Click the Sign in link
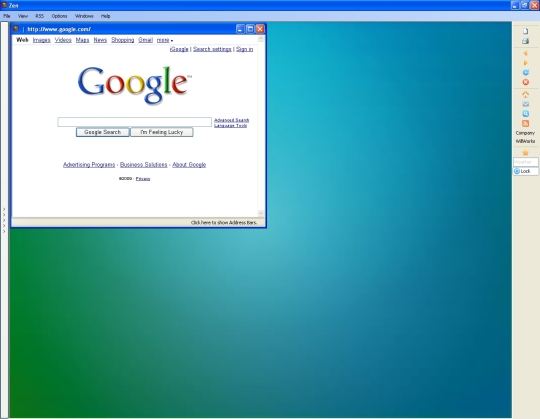This screenshot has height=419, width=540. coord(245,49)
